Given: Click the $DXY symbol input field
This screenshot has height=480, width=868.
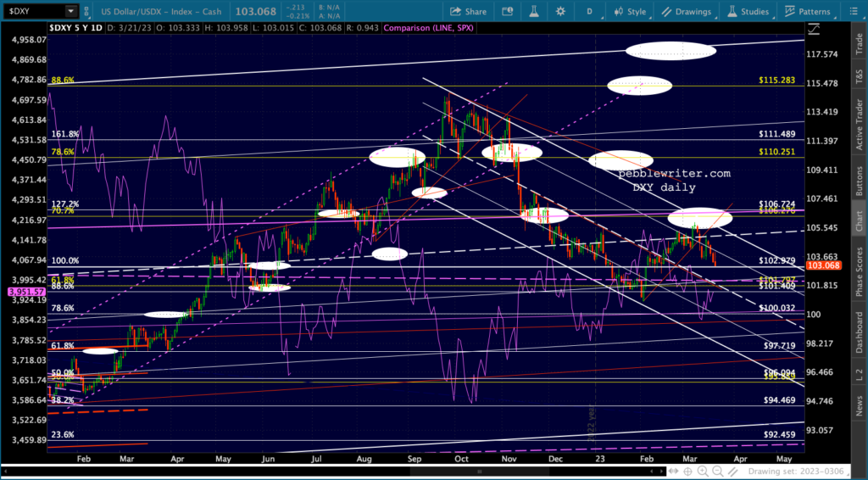Looking at the screenshot, I should point(33,11).
